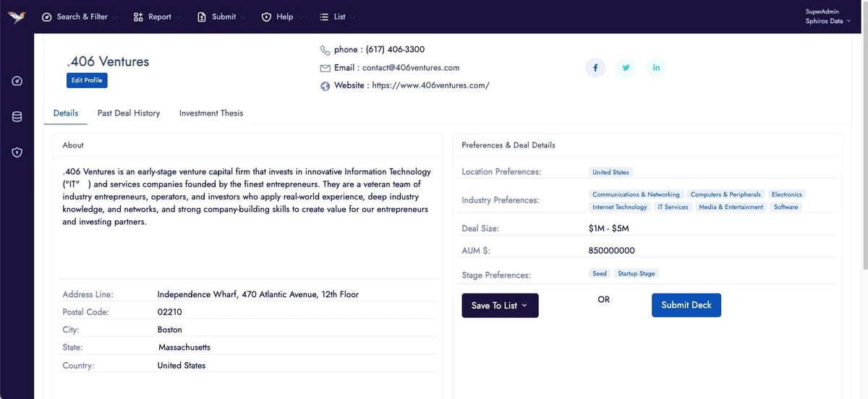Click the bird logo in top-left corner
868x399 pixels.
point(17,17)
